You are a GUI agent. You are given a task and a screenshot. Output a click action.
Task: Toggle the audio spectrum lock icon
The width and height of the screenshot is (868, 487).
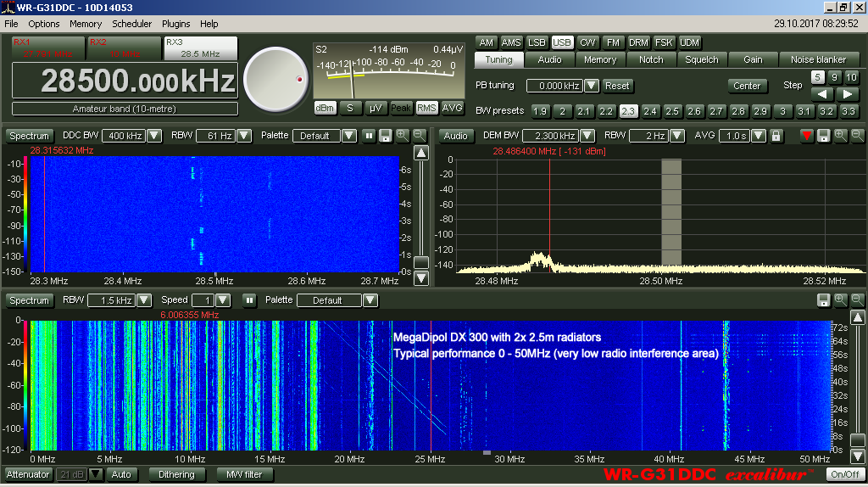tap(776, 136)
